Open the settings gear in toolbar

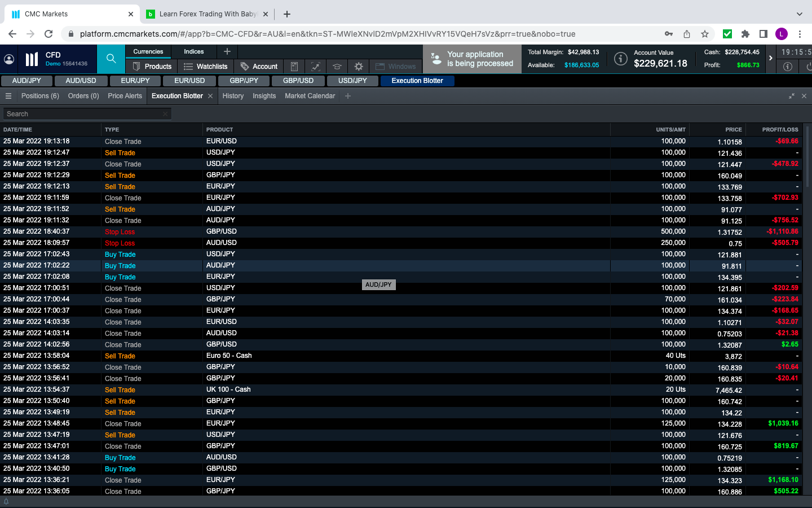coord(359,67)
